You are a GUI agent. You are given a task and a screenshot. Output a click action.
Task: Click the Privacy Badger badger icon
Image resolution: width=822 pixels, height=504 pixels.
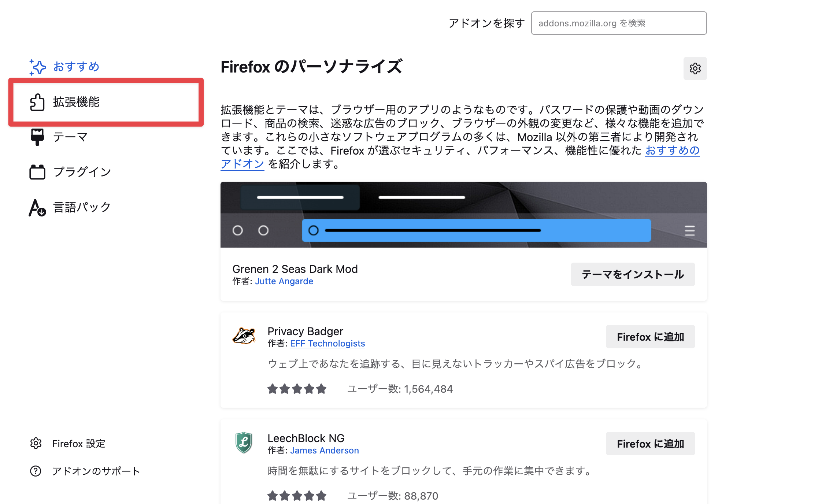click(x=244, y=336)
